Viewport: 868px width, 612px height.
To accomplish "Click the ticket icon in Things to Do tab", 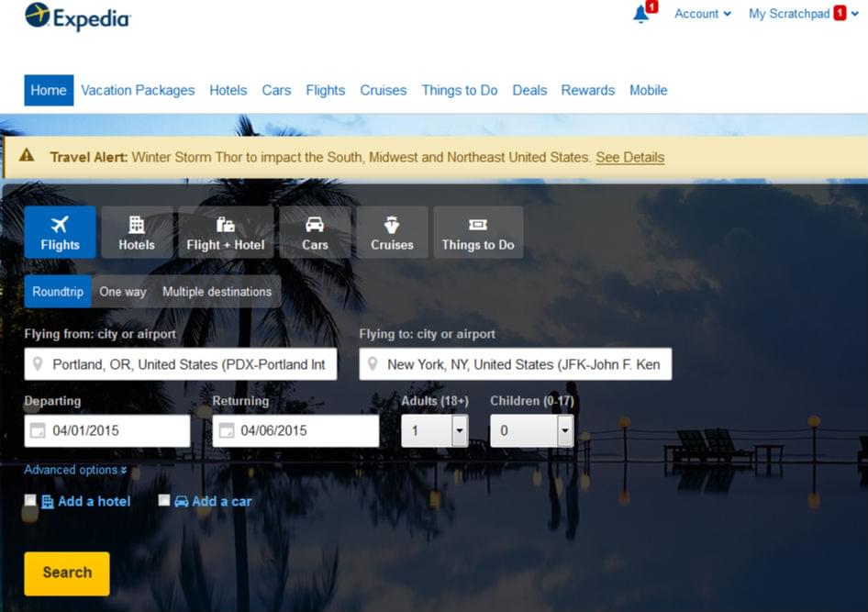I will coord(478,224).
